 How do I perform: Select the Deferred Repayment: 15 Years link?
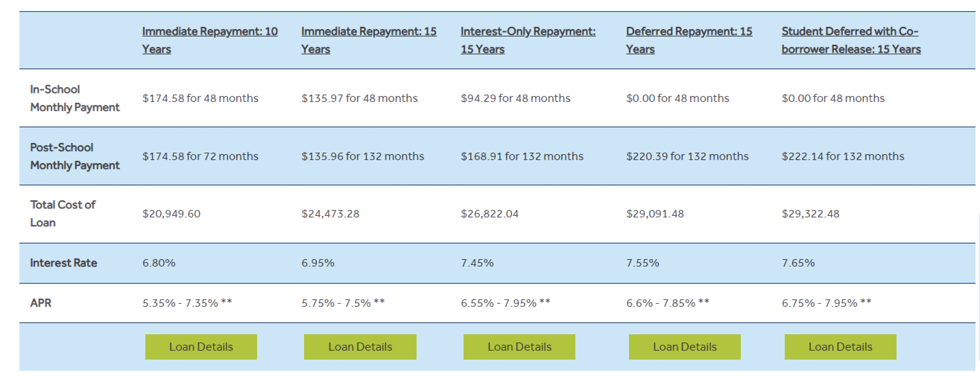tap(689, 32)
